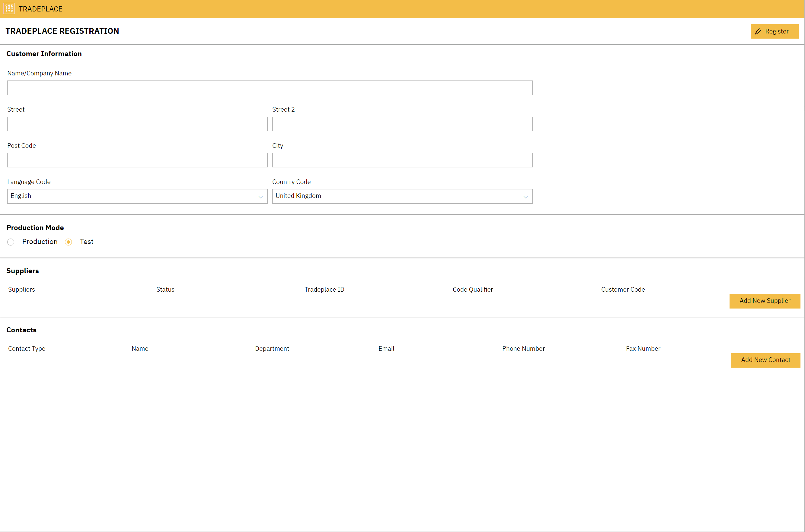Click the Customer Code column header
The width and height of the screenshot is (805, 532).
pos(623,290)
